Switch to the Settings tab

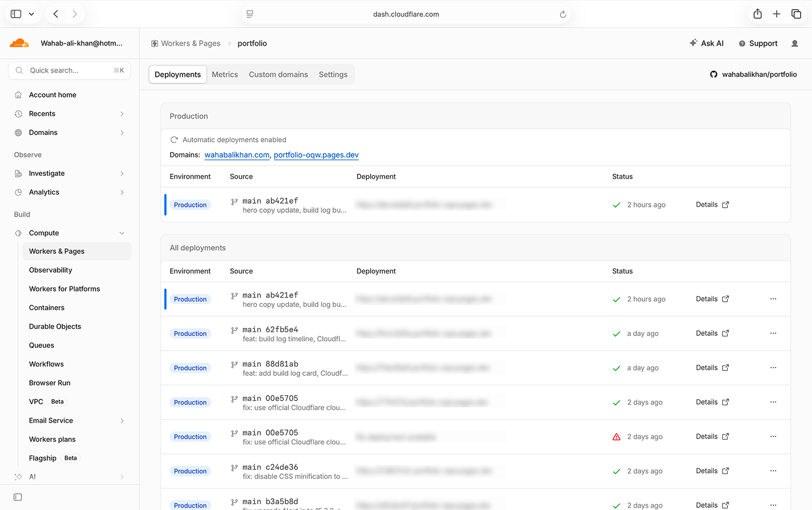coord(334,75)
